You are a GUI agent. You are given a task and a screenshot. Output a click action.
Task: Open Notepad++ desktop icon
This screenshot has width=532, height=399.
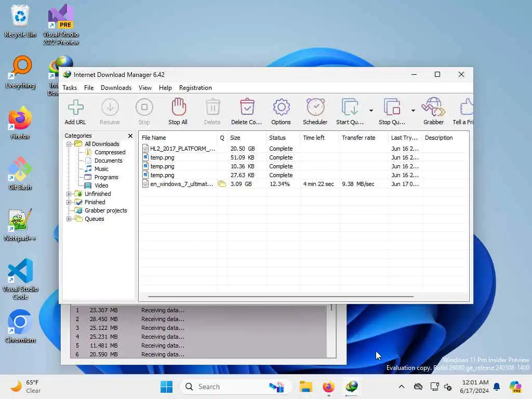[20, 225]
